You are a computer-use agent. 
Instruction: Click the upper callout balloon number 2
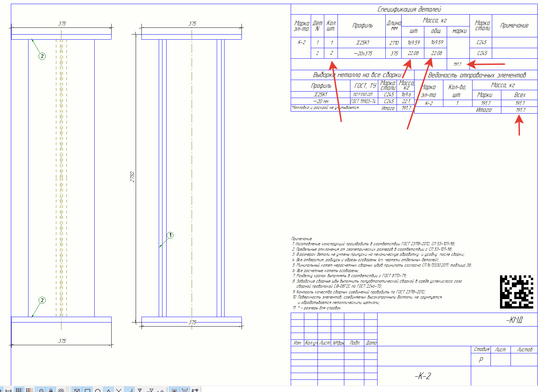coord(42,56)
